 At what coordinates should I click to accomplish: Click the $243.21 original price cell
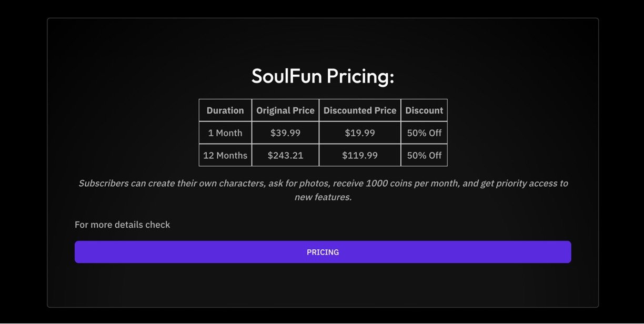coord(285,156)
